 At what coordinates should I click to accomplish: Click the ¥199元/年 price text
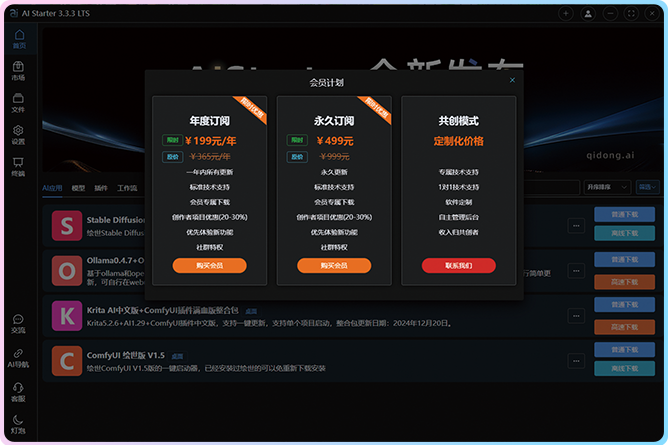[x=211, y=141]
